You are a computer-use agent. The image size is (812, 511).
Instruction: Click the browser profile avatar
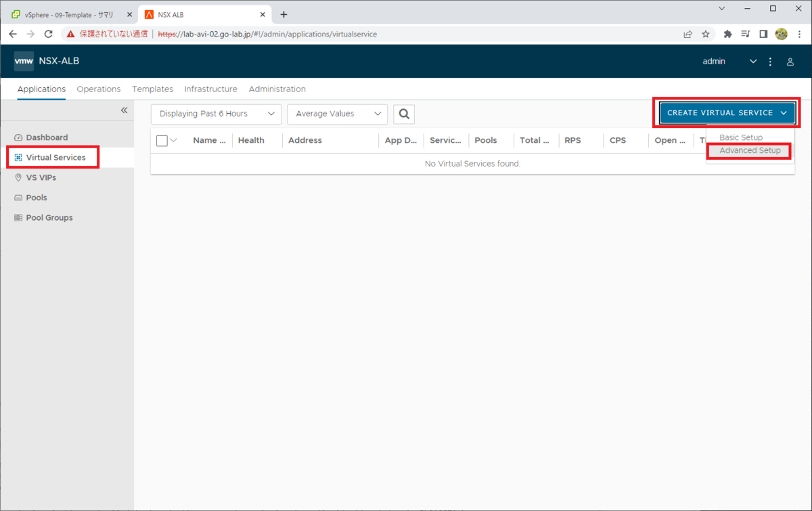[x=781, y=34]
